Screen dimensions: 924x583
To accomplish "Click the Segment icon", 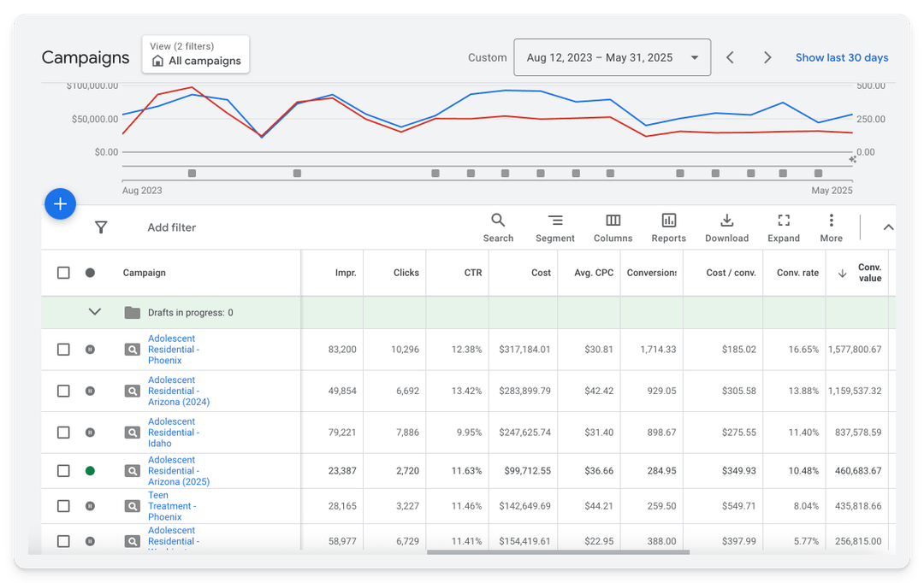I will (555, 221).
